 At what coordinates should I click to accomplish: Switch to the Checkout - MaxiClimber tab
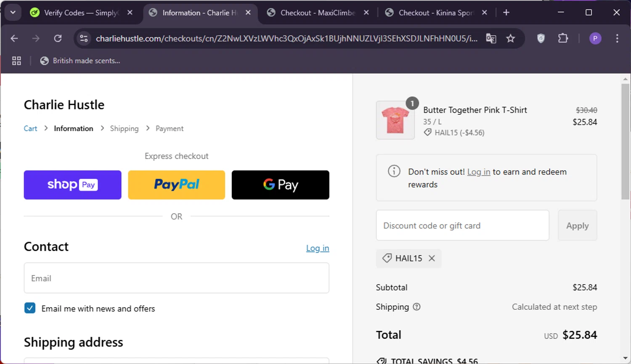[x=318, y=13]
